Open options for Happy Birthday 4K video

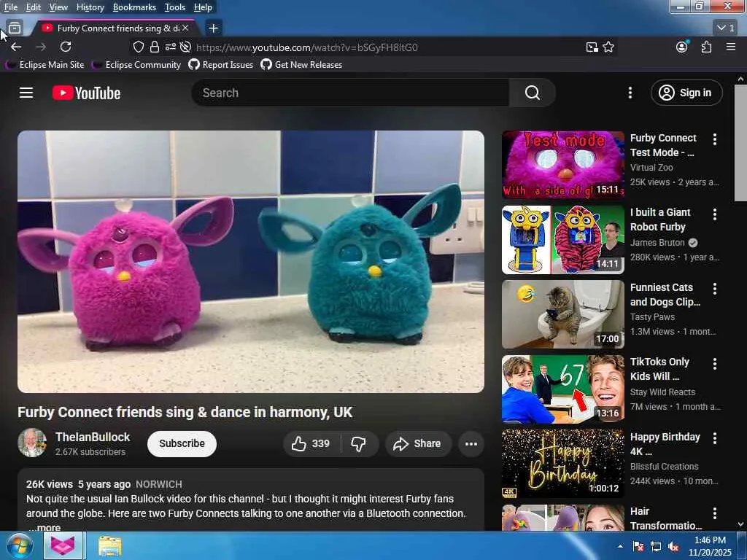[715, 437]
